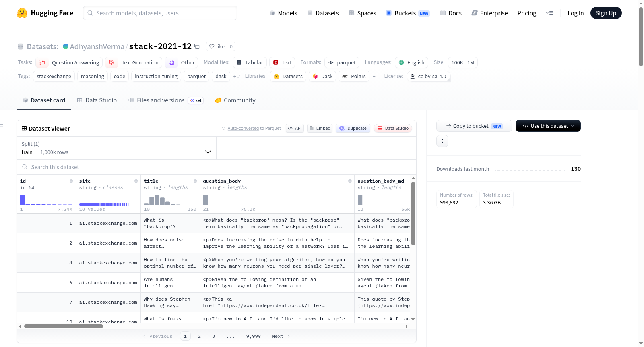Viewport: 644px width, 347px height.
Task: Open the Community tab
Action: point(235,100)
